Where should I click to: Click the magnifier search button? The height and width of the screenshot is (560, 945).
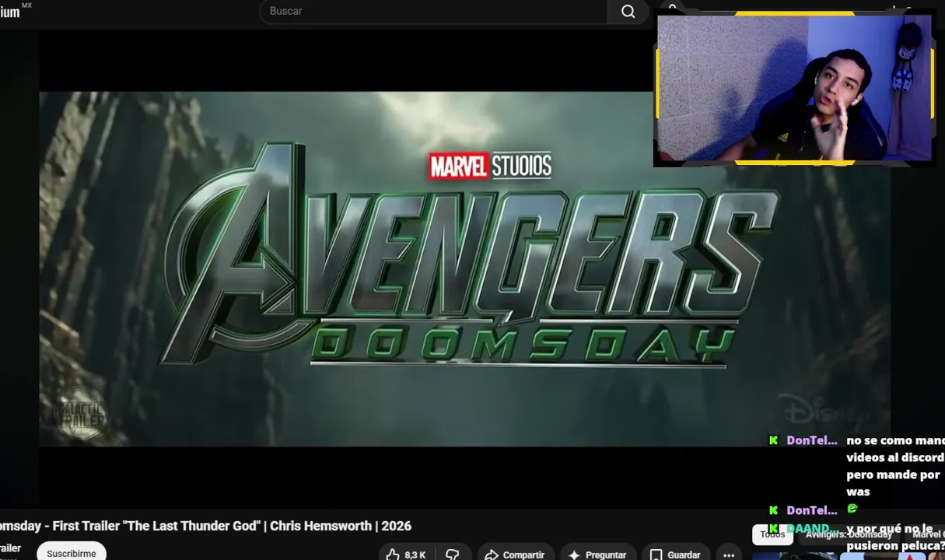628,12
